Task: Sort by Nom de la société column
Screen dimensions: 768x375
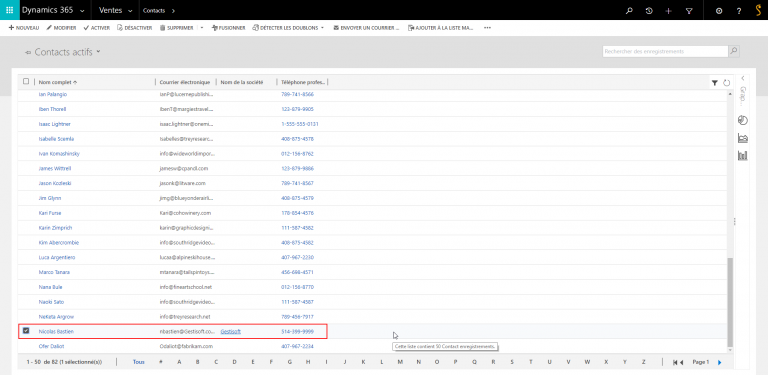Action: pyautogui.click(x=242, y=82)
